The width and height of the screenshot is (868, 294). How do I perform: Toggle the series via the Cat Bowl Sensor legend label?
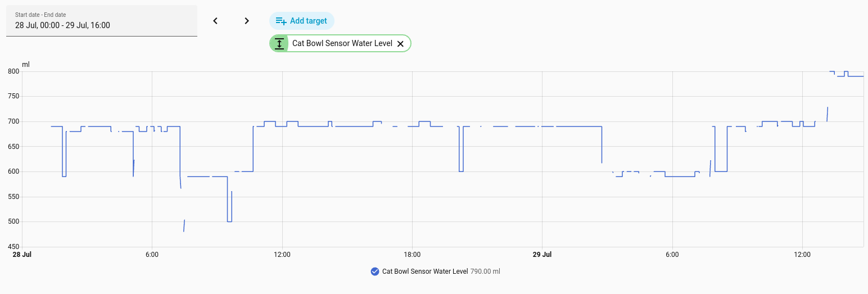pos(424,272)
